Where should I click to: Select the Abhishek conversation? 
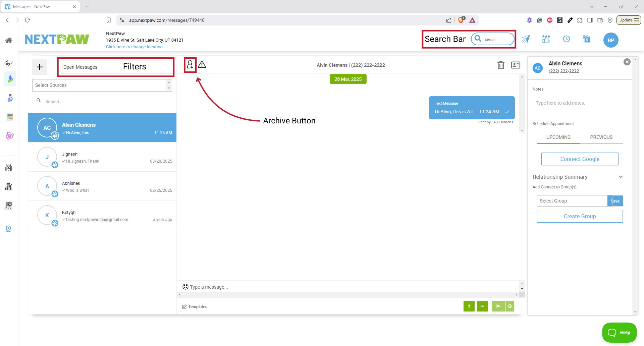[x=102, y=186]
